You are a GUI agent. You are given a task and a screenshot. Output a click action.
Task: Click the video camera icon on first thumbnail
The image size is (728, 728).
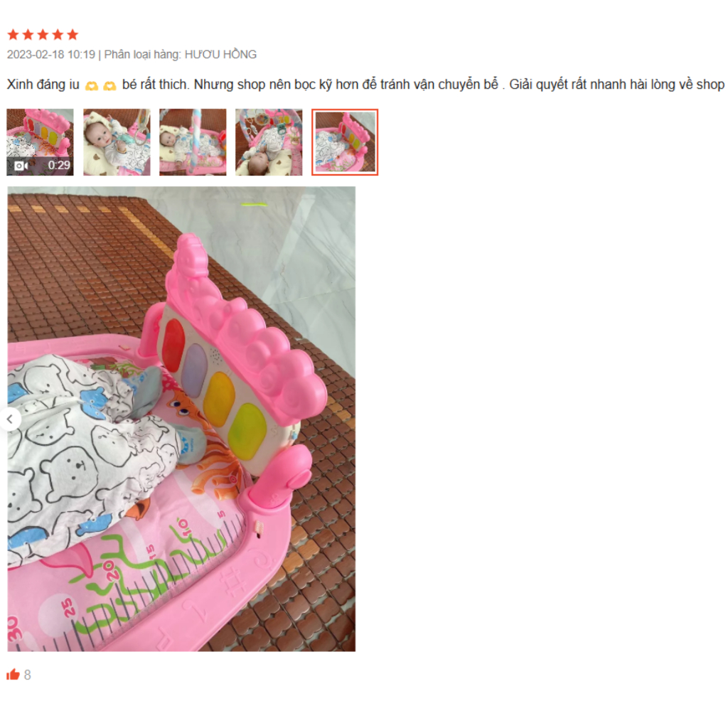pos(21,166)
